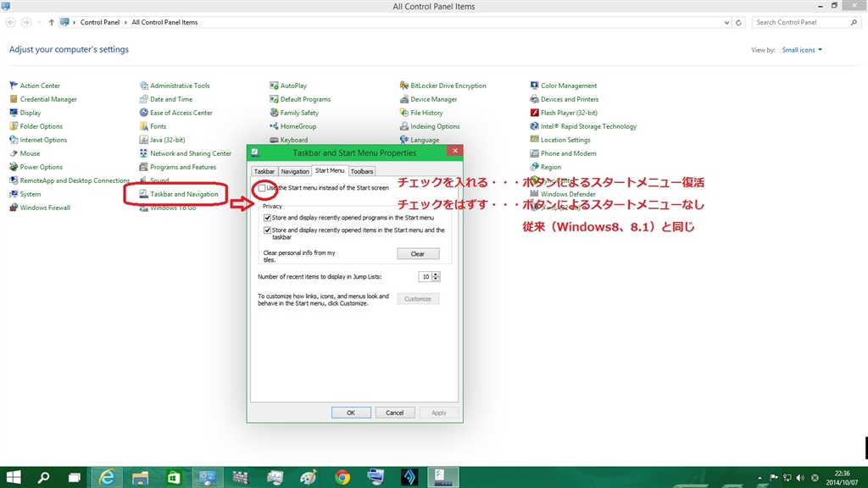
Task: Open Intel Rapid Storage Technology item
Action: coord(583,126)
